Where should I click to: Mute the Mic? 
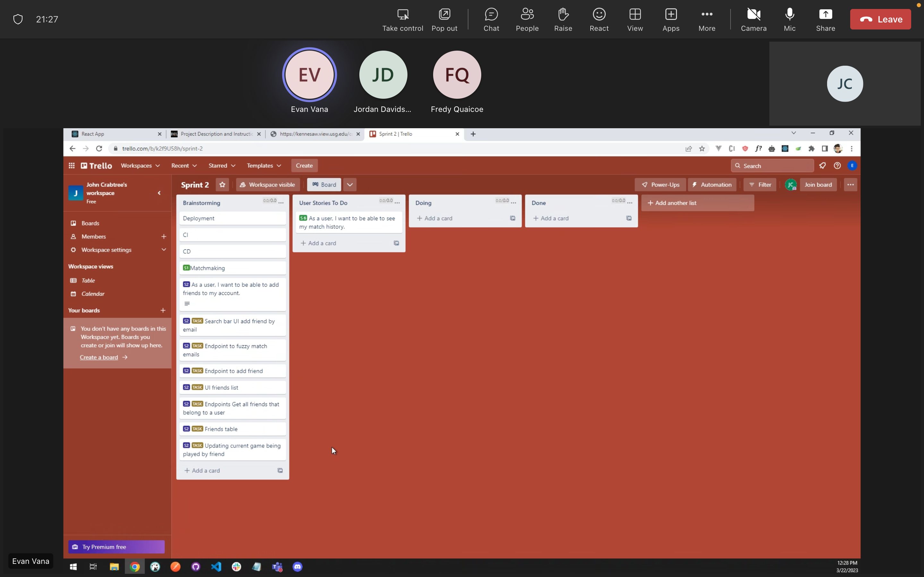pos(789,20)
